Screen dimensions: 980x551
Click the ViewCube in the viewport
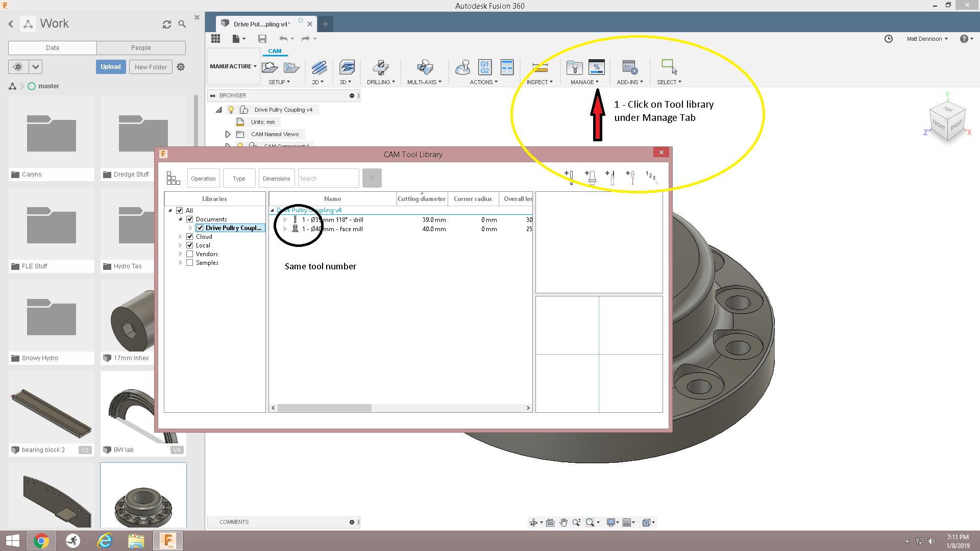[x=947, y=121]
